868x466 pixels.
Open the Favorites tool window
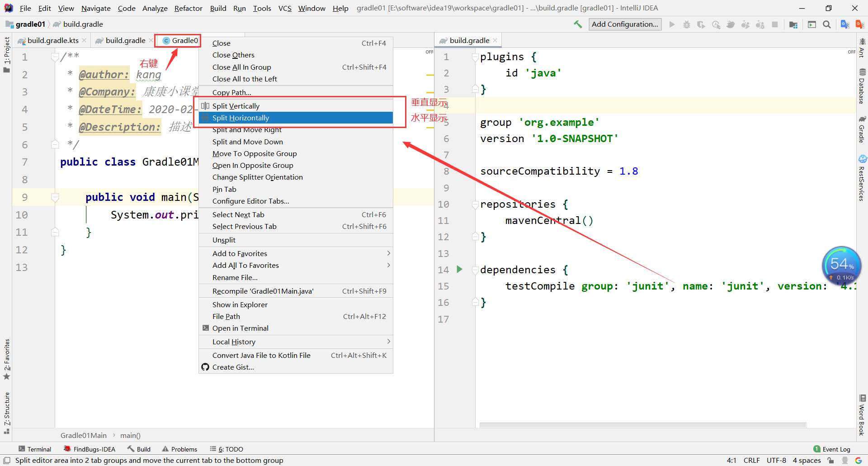pos(6,360)
